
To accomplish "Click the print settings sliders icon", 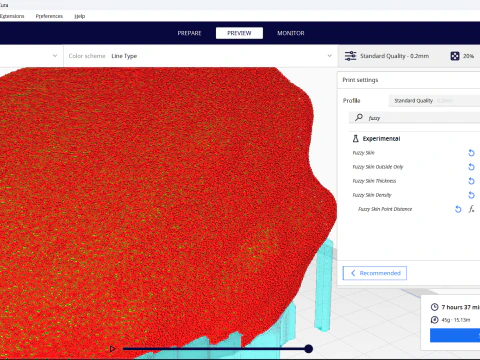I will coord(350,56).
